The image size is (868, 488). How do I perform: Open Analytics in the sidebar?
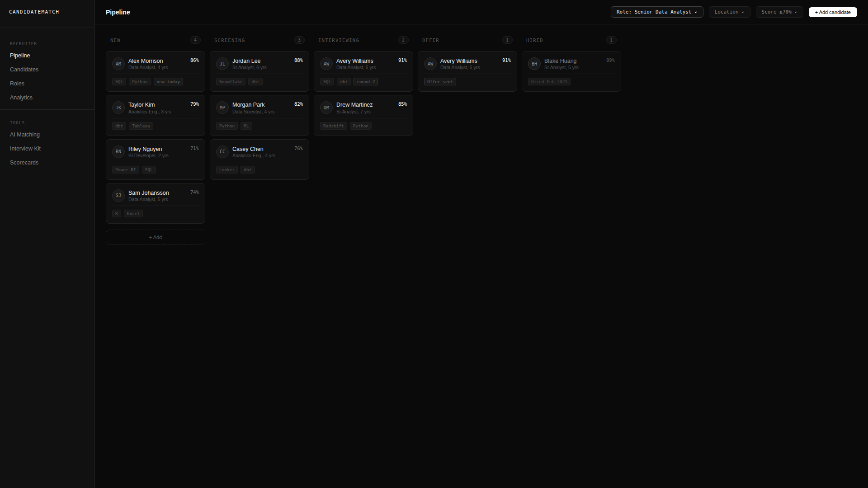tap(21, 98)
